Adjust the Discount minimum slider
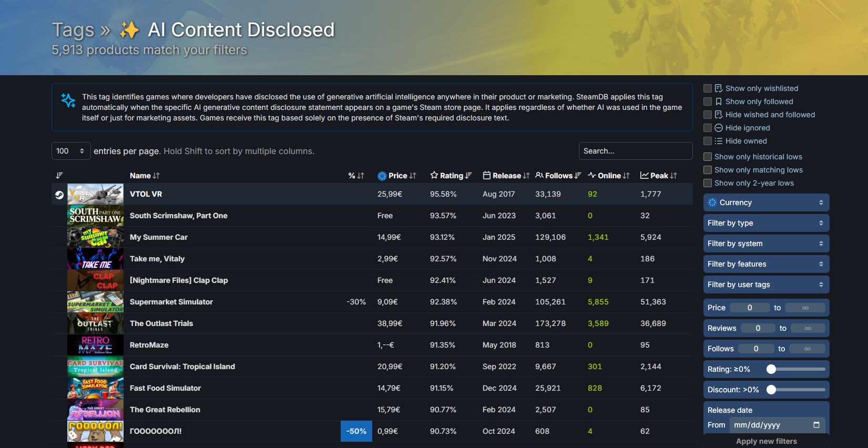868x448 pixels. click(771, 390)
